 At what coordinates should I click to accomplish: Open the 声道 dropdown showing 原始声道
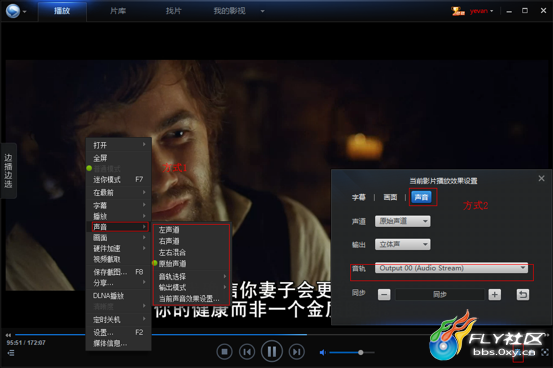tap(402, 221)
